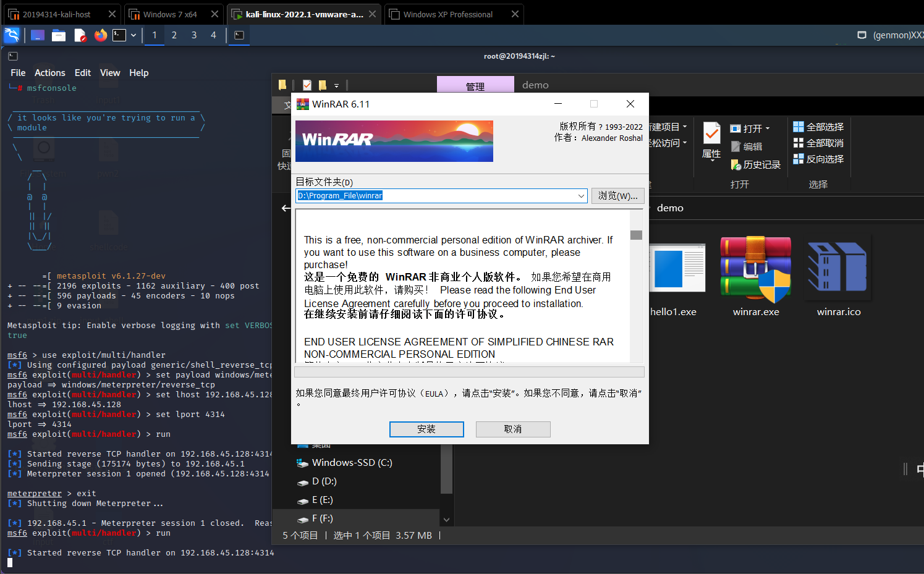Launch the text editor panel icon

pos(80,35)
